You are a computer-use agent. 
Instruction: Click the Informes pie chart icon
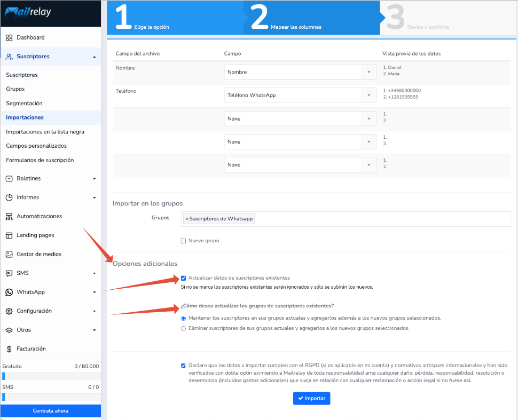pos(9,197)
